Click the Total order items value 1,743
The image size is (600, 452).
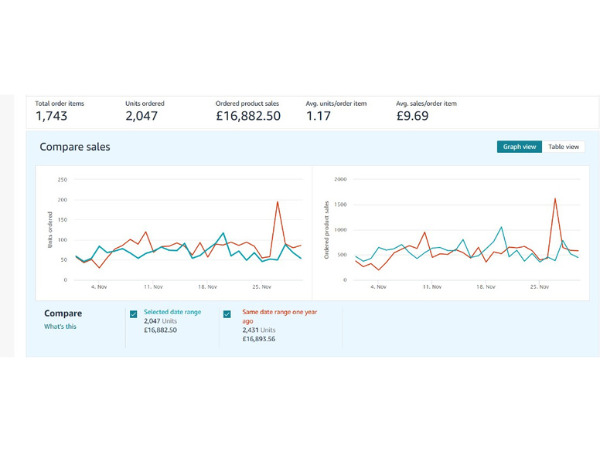pyautogui.click(x=53, y=116)
